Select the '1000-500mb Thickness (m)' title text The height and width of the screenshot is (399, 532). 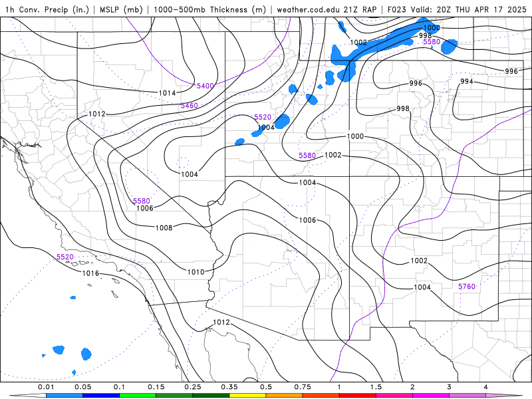pyautogui.click(x=209, y=9)
